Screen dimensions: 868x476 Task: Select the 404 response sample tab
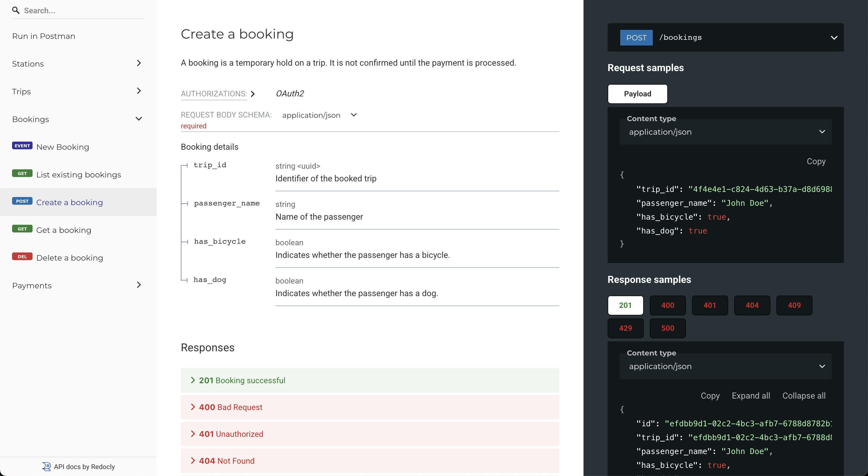click(752, 305)
